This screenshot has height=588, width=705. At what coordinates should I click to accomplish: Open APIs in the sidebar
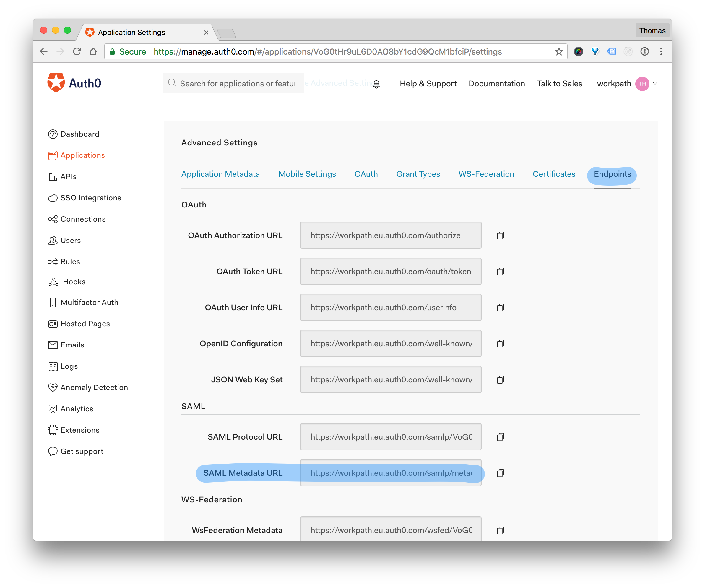[63, 177]
